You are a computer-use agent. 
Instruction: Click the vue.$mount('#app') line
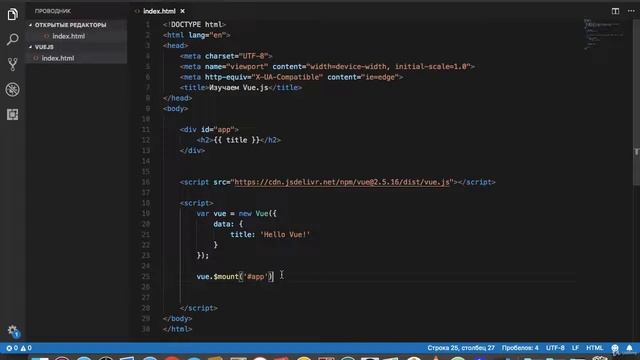(x=235, y=276)
